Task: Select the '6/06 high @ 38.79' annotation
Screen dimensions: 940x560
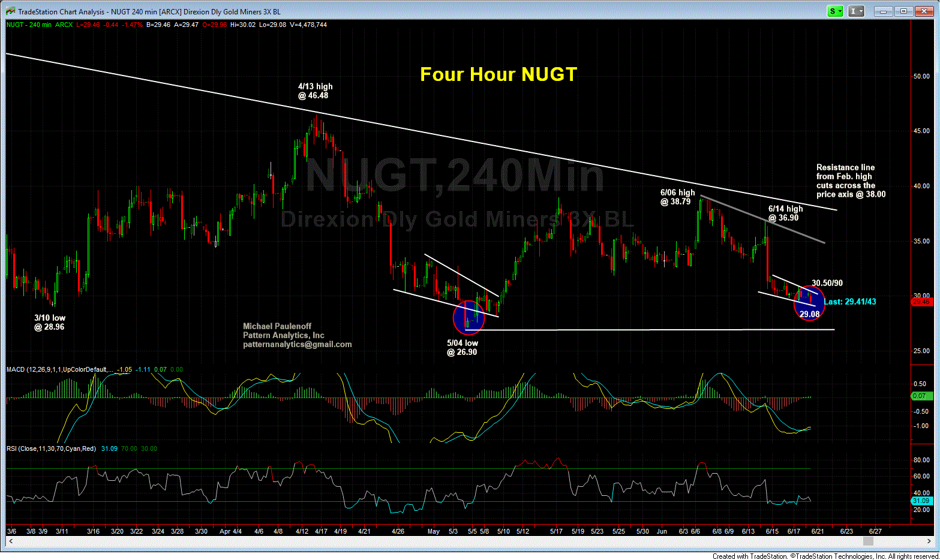Action: pos(678,197)
